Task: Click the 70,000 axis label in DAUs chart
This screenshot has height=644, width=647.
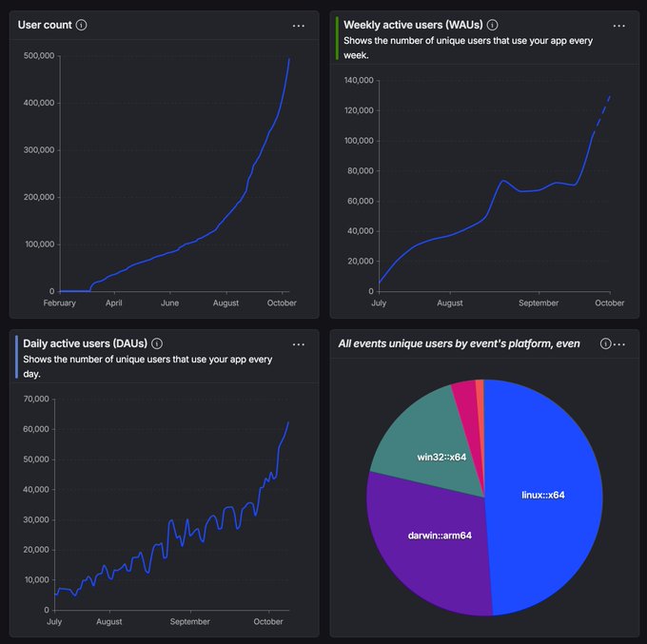Action: click(36, 399)
